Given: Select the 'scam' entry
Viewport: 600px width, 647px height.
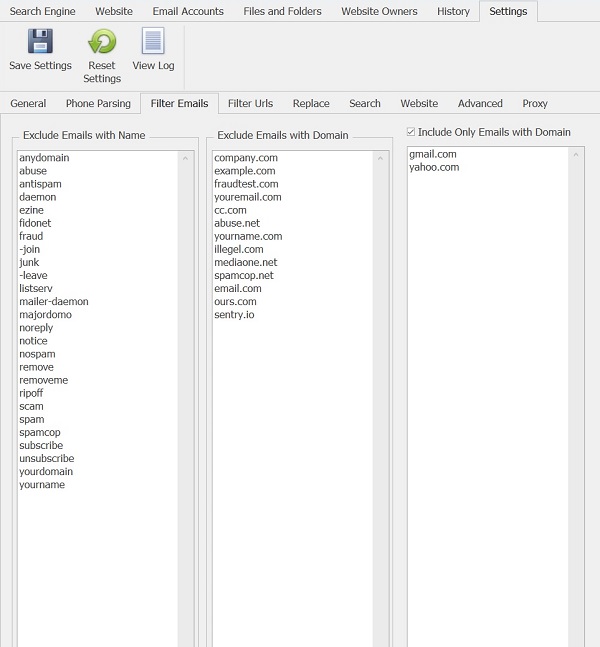Looking at the screenshot, I should point(31,406).
